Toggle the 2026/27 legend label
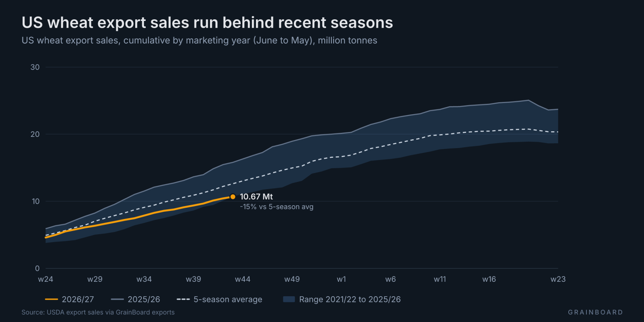 (78, 299)
